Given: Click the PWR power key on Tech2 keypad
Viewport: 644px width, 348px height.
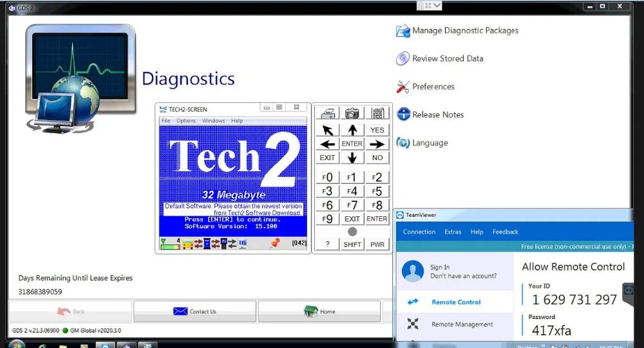Looking at the screenshot, I should 377,244.
